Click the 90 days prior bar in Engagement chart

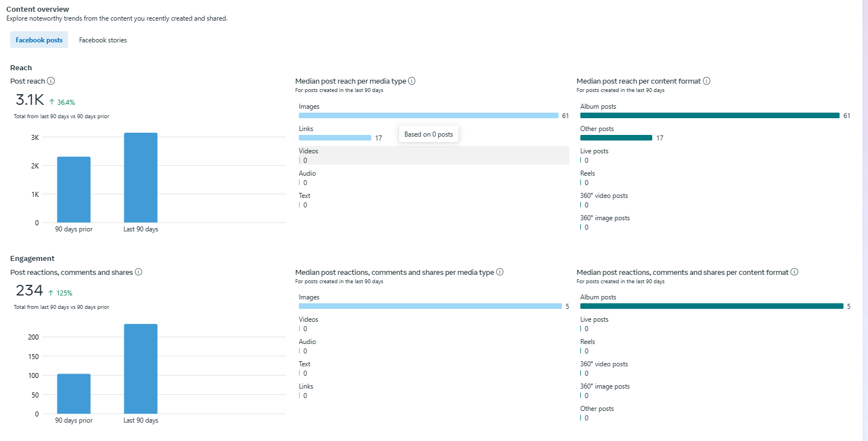click(x=74, y=394)
